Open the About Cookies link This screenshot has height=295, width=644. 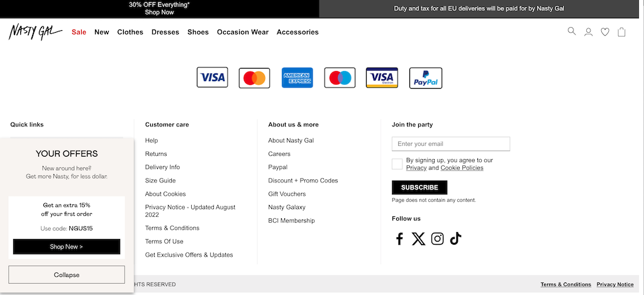(165, 194)
